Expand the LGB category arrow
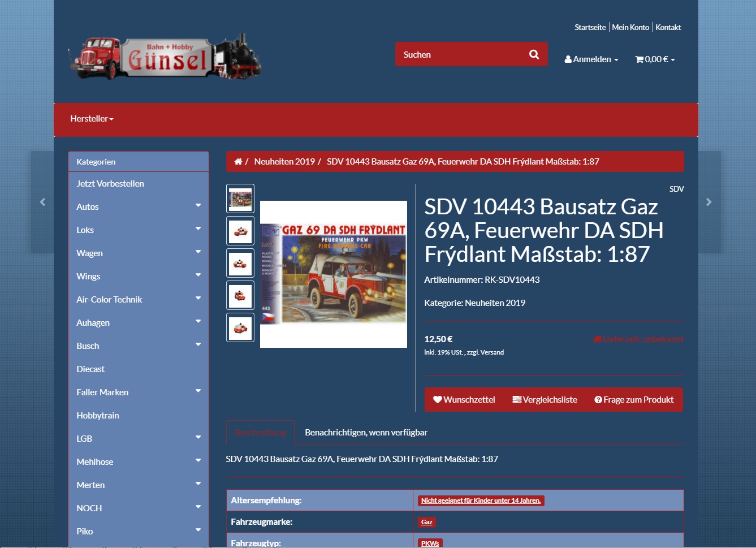The height and width of the screenshot is (548, 756). pyautogui.click(x=198, y=437)
